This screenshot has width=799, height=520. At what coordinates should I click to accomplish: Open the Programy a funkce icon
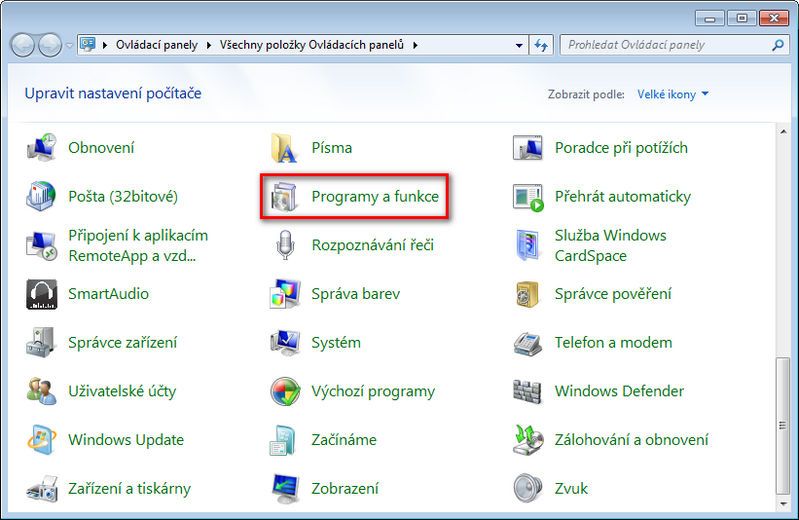coord(284,196)
